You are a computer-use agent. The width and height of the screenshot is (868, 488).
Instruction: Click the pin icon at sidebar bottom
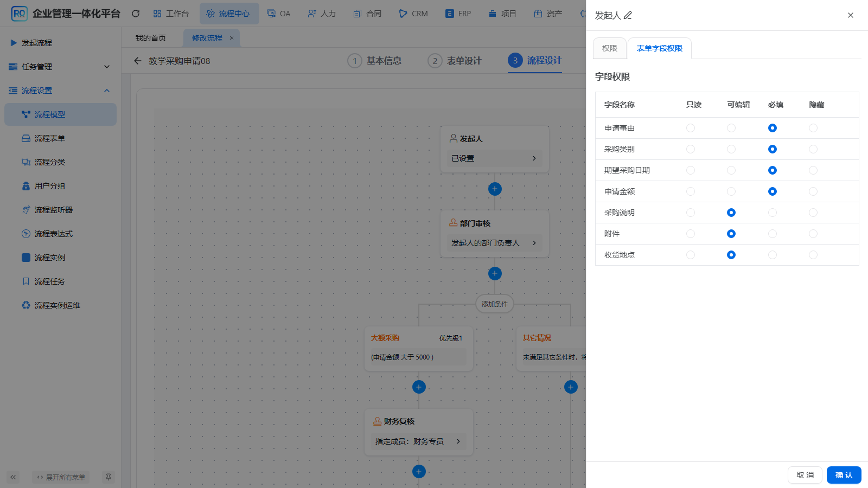[108, 477]
